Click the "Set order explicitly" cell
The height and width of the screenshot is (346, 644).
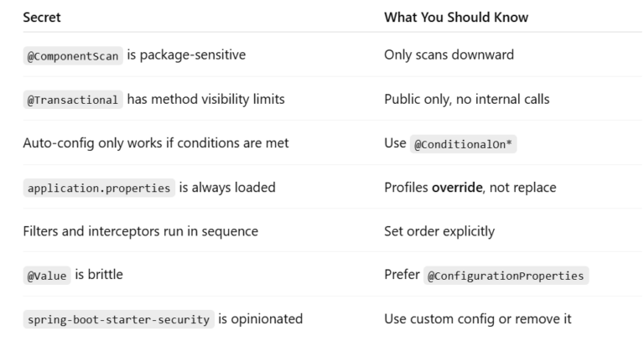pyautogui.click(x=441, y=231)
